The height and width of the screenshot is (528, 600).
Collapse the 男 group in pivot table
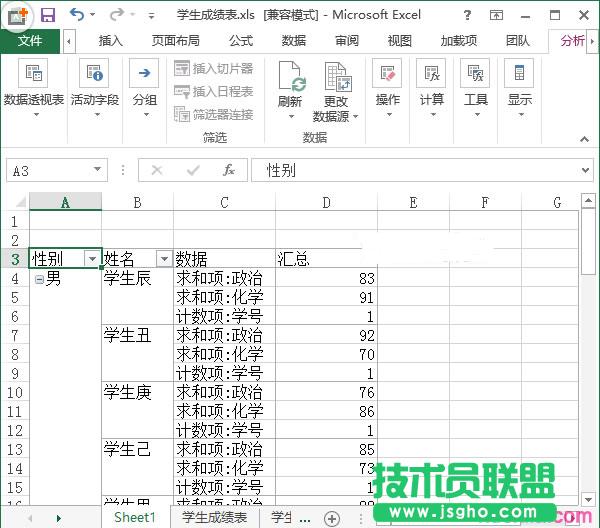click(39, 279)
